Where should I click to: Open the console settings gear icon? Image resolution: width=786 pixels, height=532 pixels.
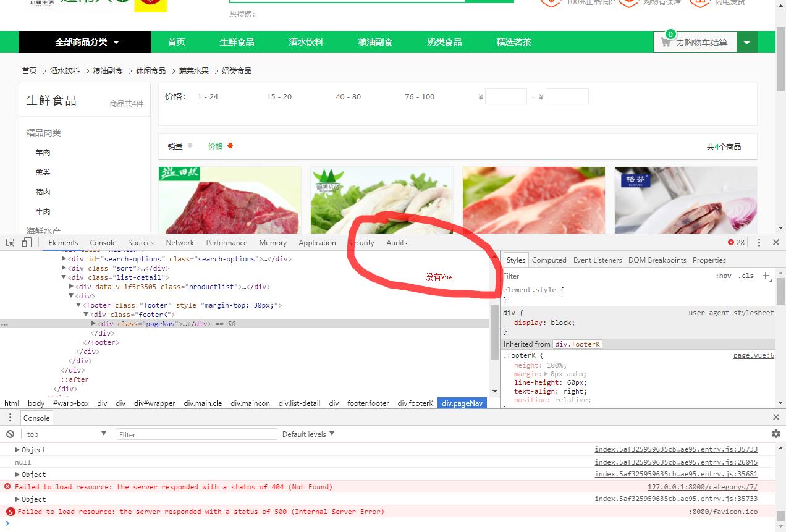point(776,434)
